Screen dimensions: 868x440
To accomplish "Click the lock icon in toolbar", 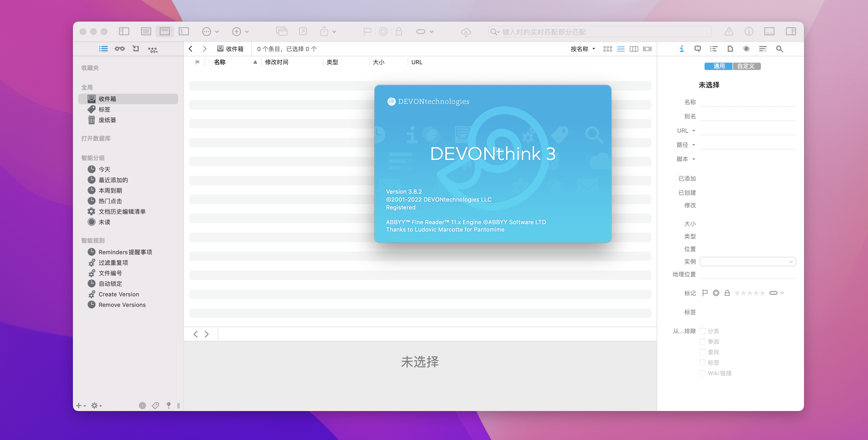I will [399, 32].
